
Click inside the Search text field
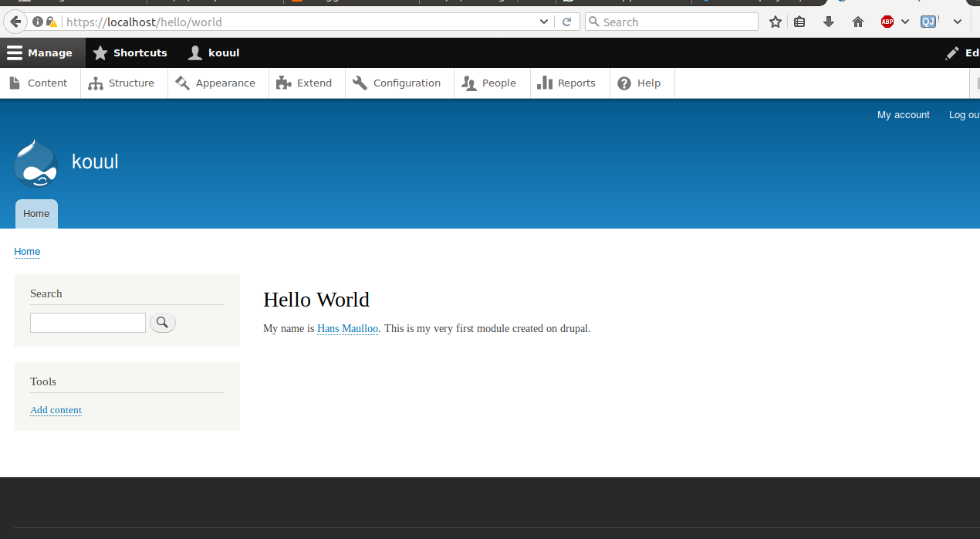(x=87, y=322)
